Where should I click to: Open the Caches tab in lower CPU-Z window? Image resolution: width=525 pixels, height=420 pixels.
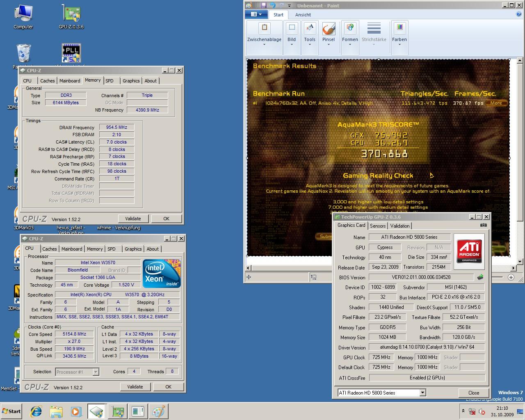pos(50,249)
